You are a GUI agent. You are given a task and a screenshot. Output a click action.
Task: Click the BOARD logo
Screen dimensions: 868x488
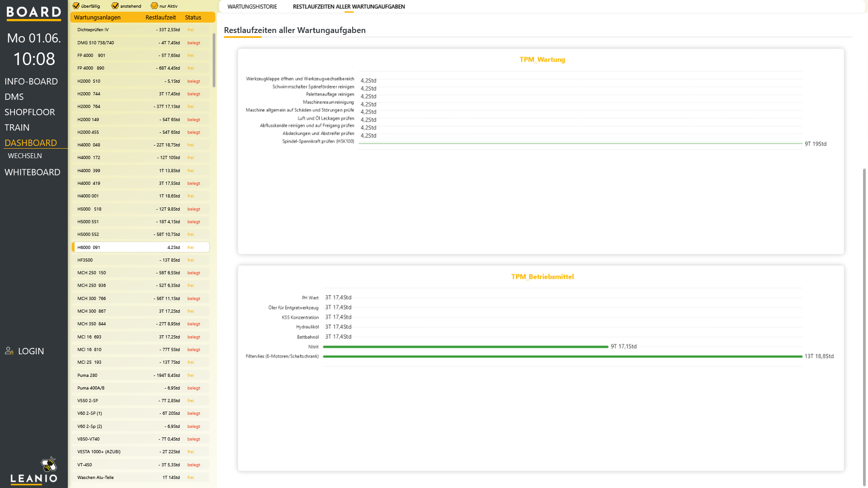click(x=34, y=13)
